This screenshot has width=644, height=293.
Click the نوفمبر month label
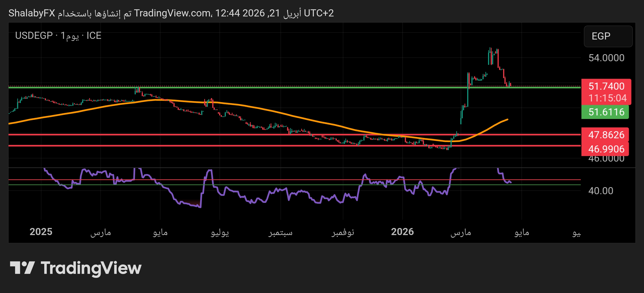[x=343, y=232]
